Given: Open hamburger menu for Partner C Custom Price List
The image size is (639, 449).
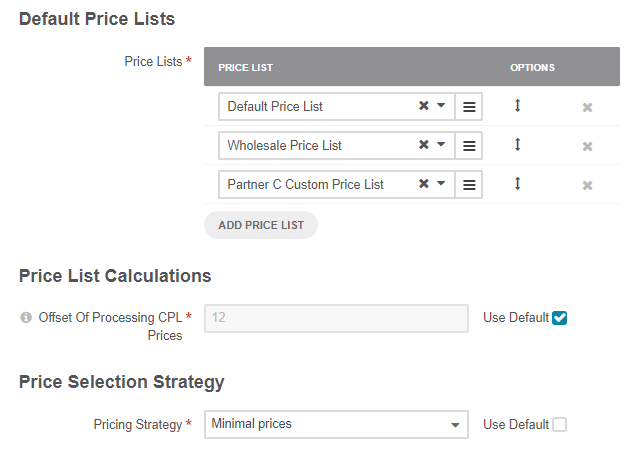Looking at the screenshot, I should [x=469, y=184].
